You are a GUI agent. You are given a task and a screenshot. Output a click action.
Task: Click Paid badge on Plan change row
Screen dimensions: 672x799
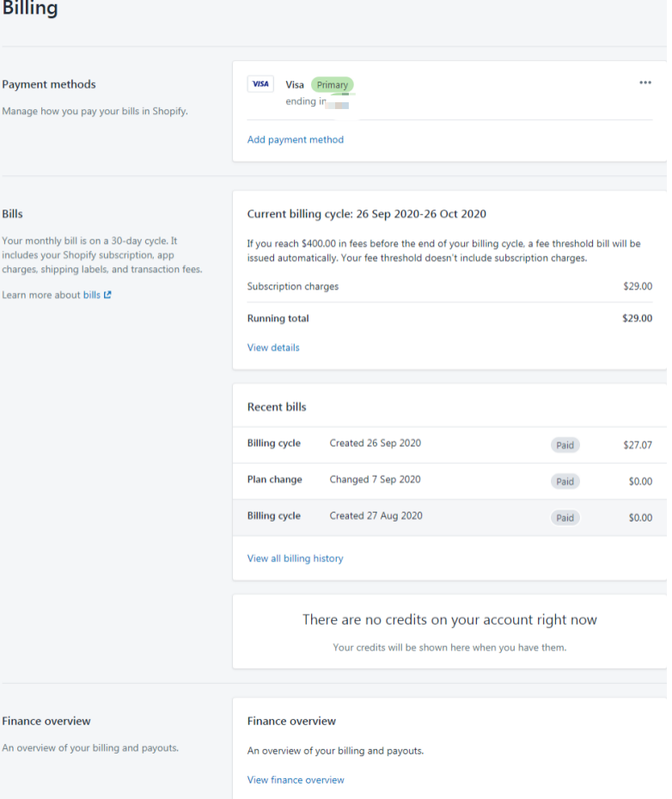pyautogui.click(x=565, y=481)
